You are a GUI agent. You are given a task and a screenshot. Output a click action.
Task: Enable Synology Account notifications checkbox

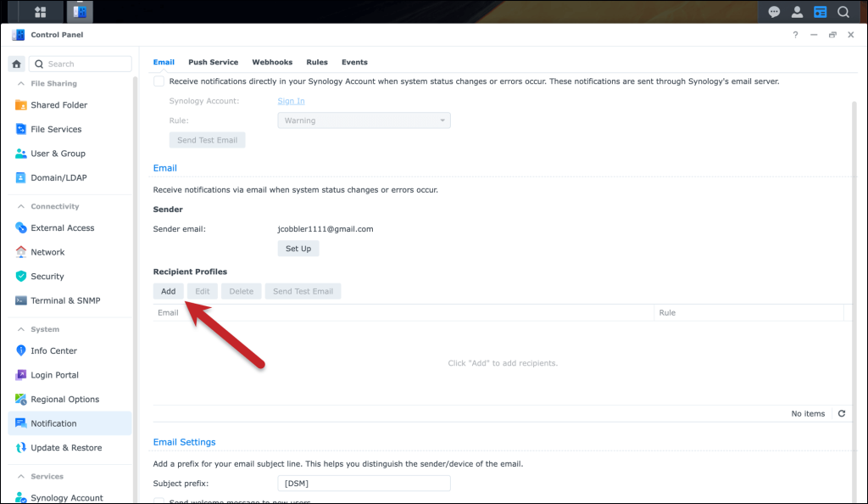(159, 81)
